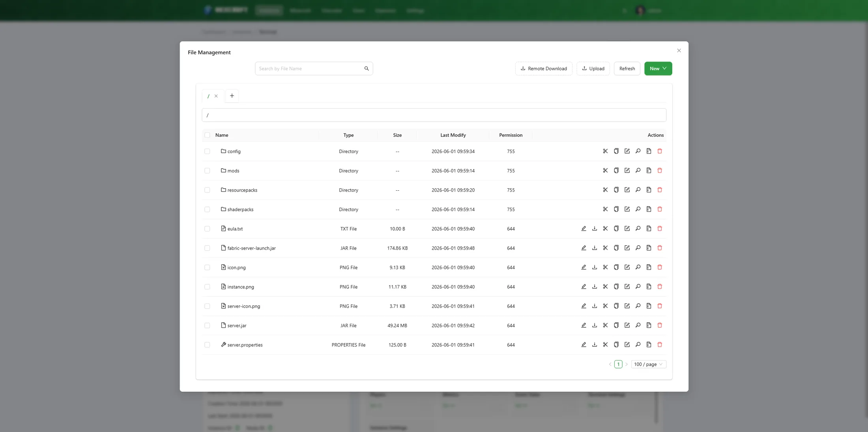Tick the eula.txt checkbox
868x432 pixels.
click(207, 229)
